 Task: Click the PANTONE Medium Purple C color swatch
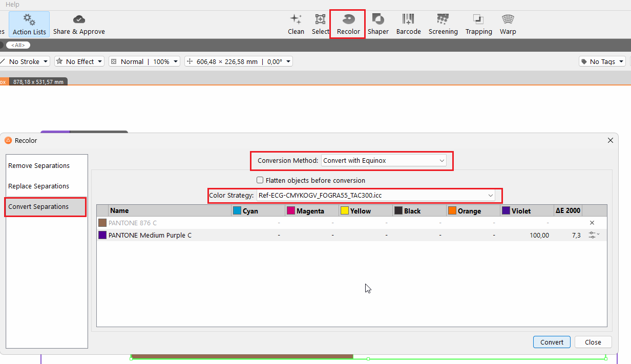tap(101, 235)
